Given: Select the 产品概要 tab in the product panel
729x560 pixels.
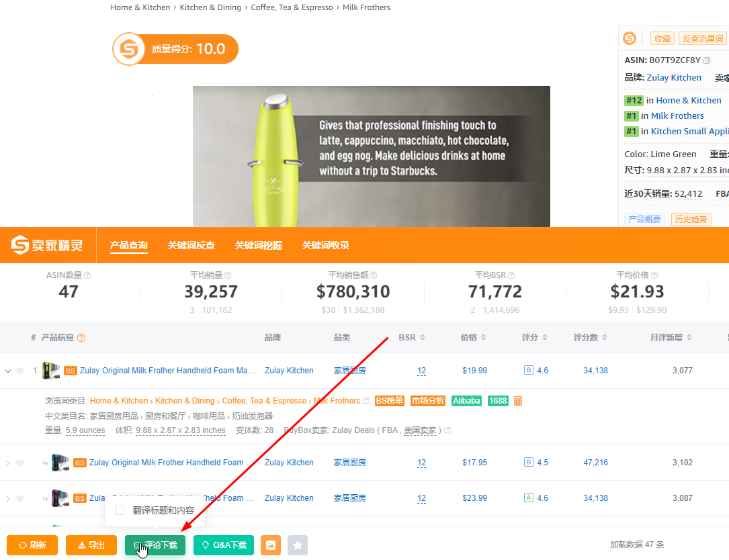Looking at the screenshot, I should coord(644,220).
